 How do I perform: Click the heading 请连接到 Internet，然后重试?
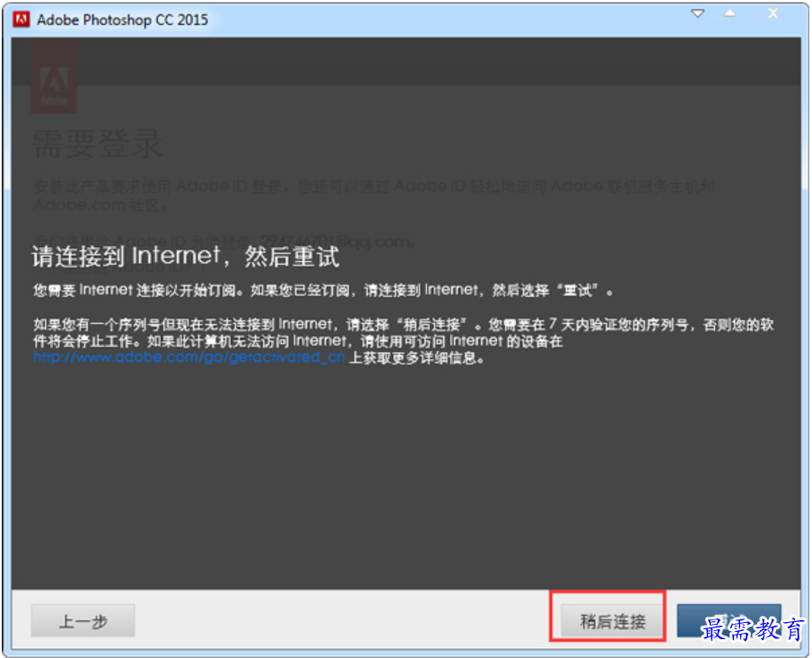(x=186, y=257)
